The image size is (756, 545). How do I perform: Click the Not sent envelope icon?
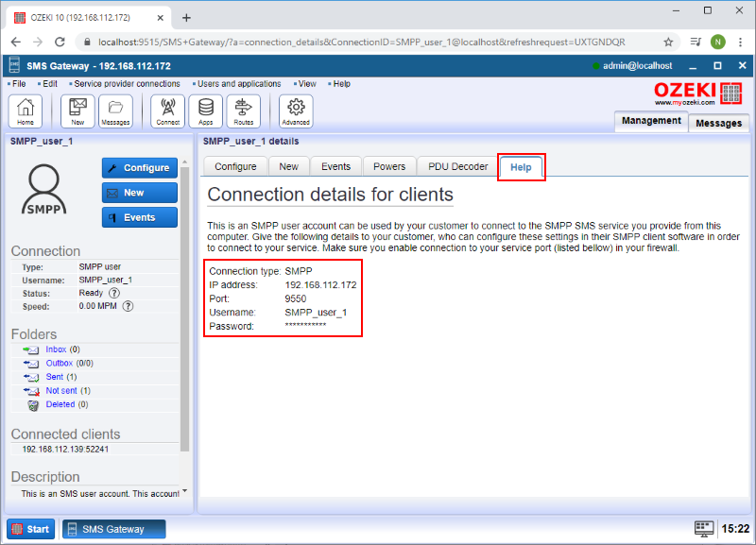[x=31, y=391]
